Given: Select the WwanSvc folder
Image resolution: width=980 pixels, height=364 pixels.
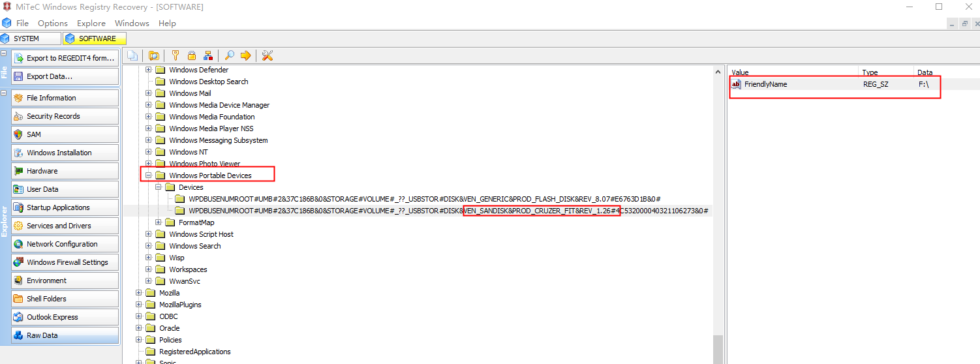Looking at the screenshot, I should pos(185,281).
